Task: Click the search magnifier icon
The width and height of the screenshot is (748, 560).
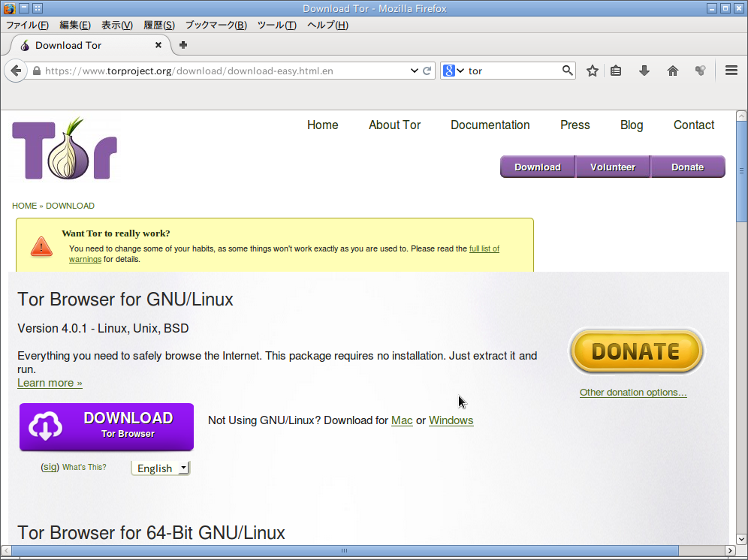Action: click(x=567, y=71)
